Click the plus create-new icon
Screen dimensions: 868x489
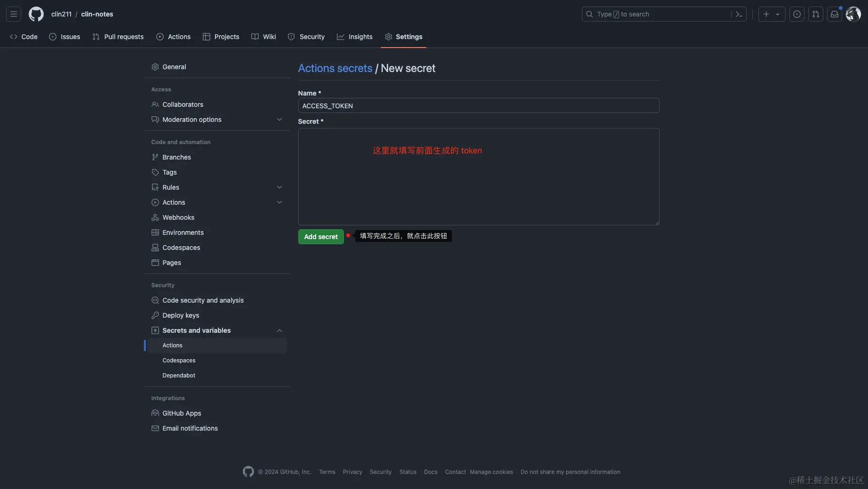point(766,14)
